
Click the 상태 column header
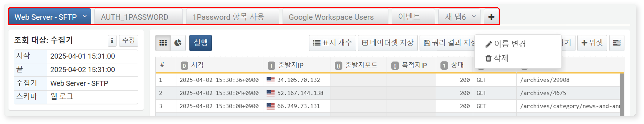(x=454, y=65)
